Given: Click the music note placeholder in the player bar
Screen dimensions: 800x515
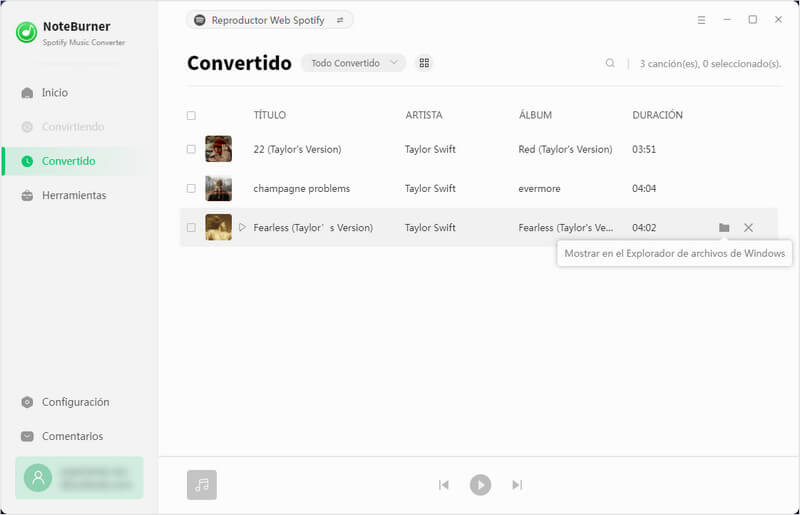Looking at the screenshot, I should [202, 484].
